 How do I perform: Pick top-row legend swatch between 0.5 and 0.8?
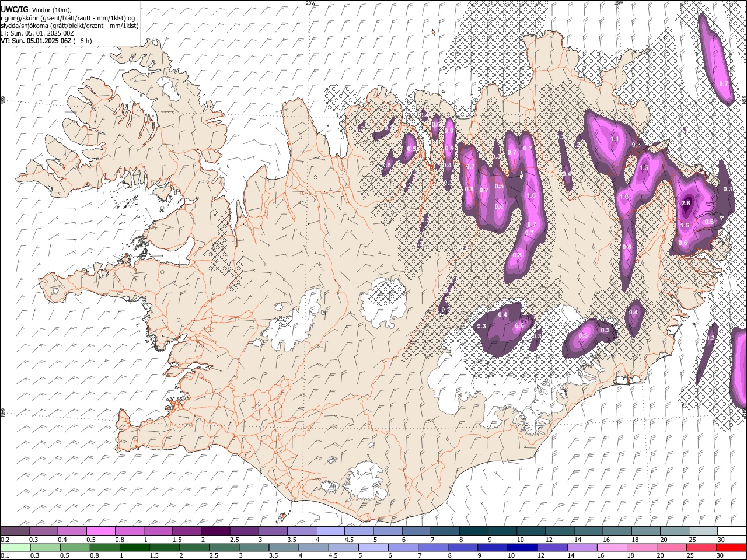100,531
